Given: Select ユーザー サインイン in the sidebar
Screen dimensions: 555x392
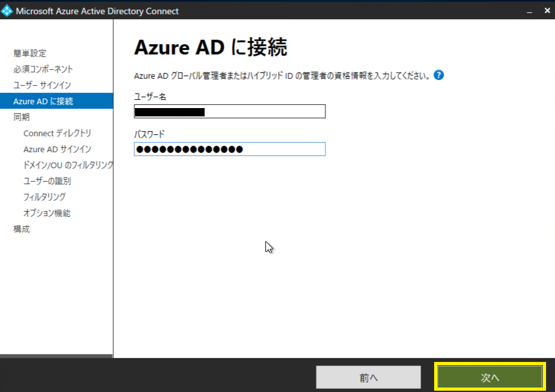Looking at the screenshot, I should [x=42, y=85].
